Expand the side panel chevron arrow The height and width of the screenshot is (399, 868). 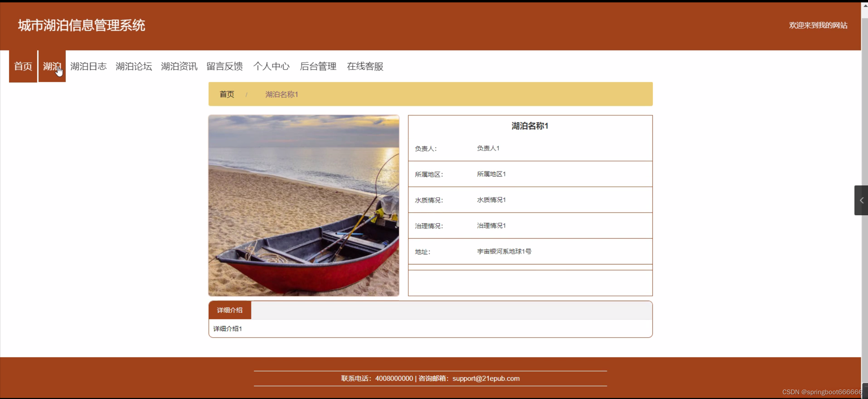(x=861, y=200)
